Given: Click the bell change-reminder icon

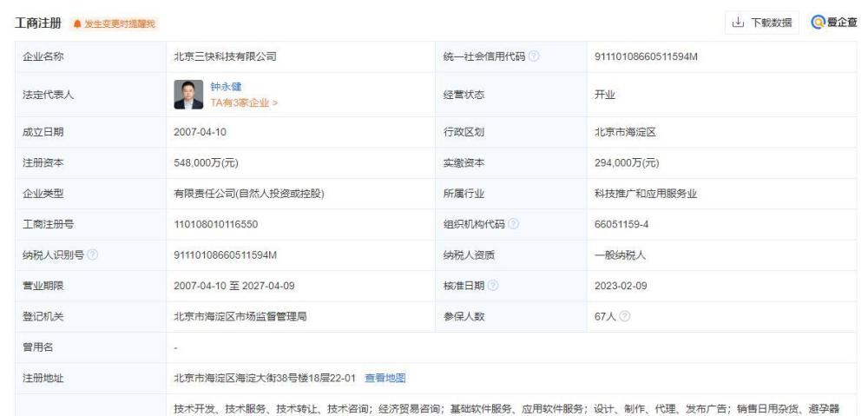Looking at the screenshot, I should (77, 23).
